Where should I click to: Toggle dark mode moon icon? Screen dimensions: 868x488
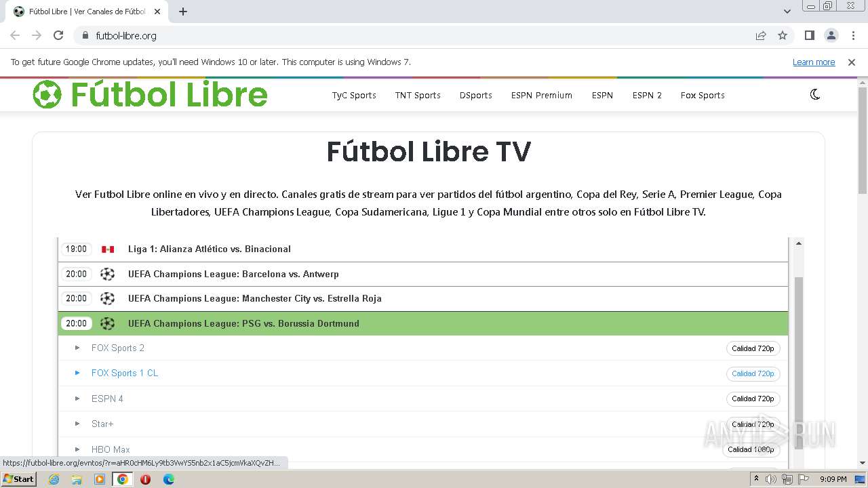[x=815, y=95]
